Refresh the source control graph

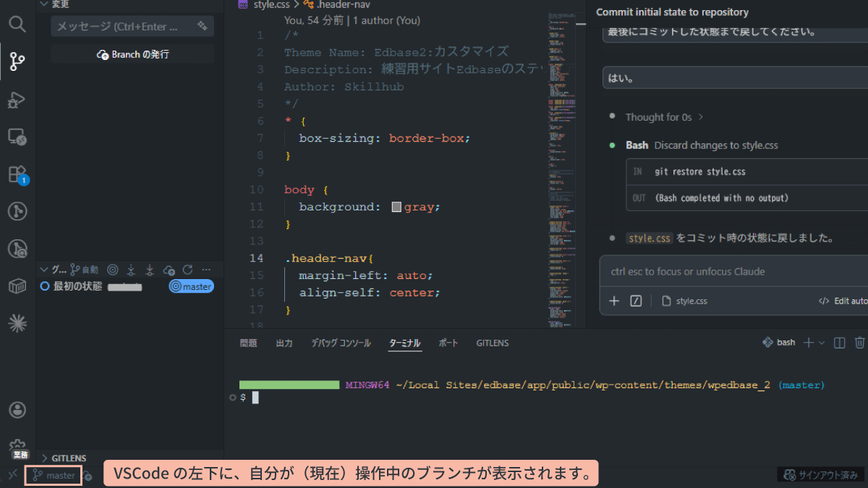tap(187, 269)
